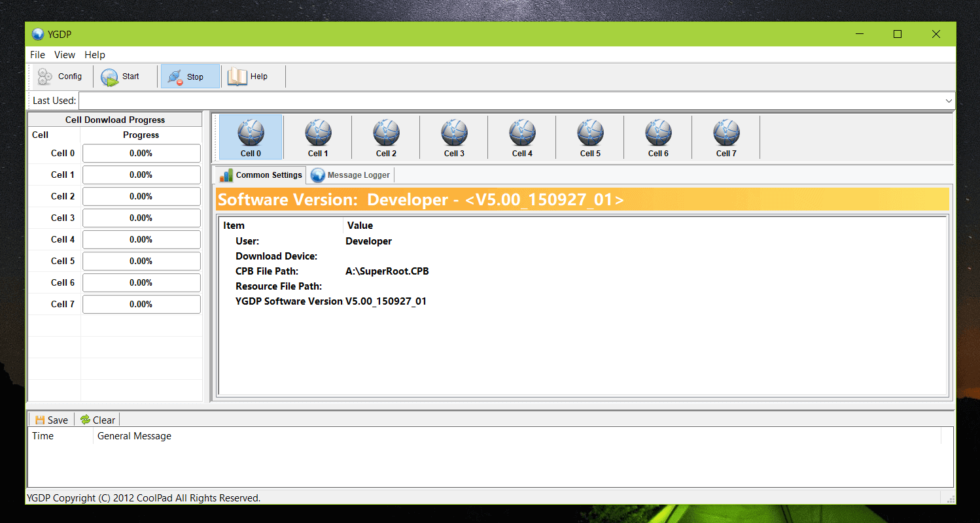
Task: Click the Stop download icon
Action: point(175,77)
